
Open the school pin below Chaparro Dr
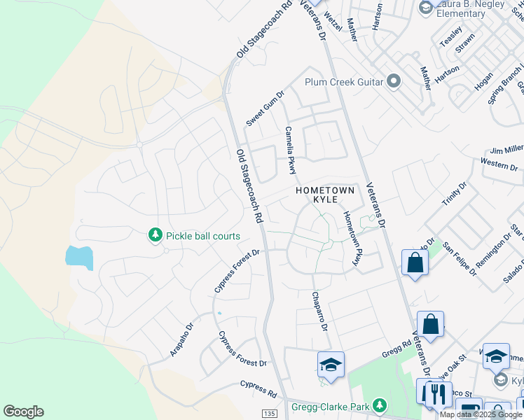click(331, 365)
